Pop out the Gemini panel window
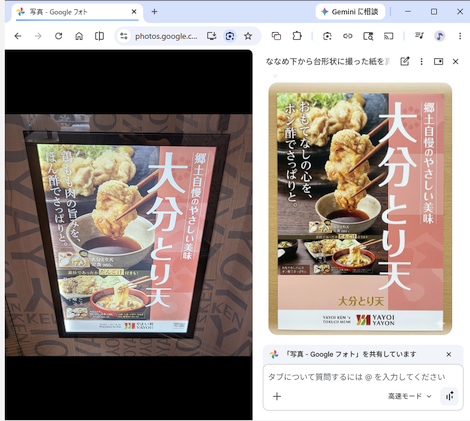Viewport: 470px width, 421px height. pos(438,61)
